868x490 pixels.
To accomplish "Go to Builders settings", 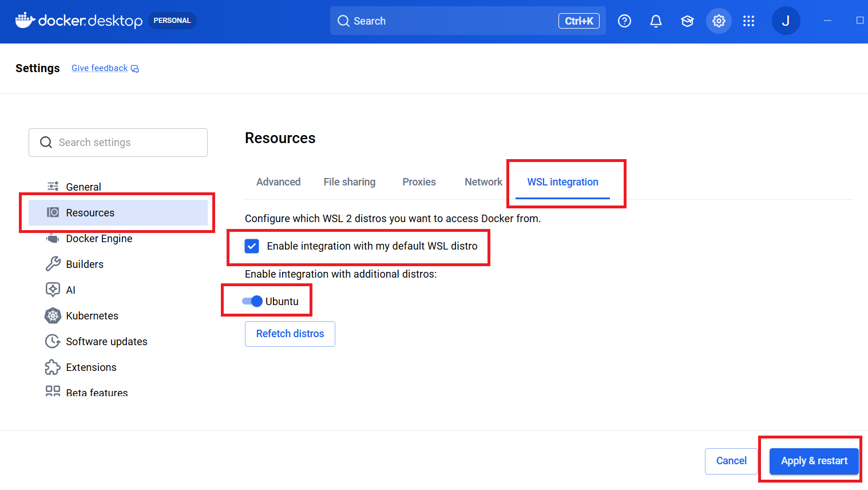I will [118, 264].
